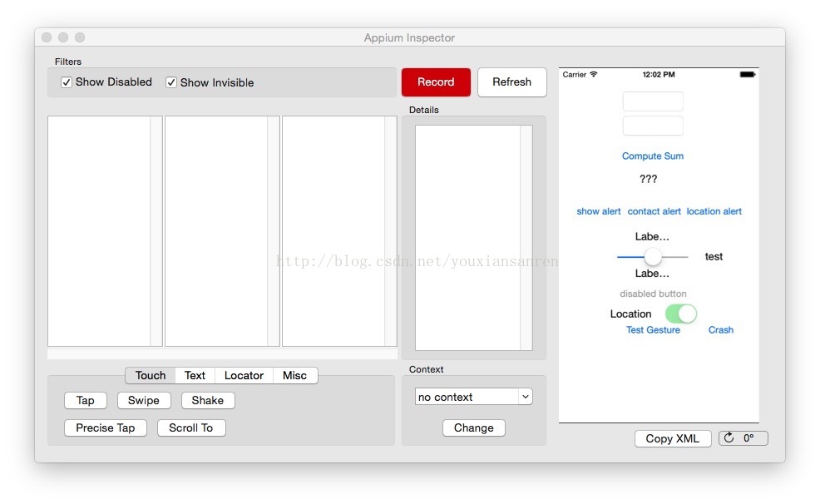Click the Change context button

pyautogui.click(x=474, y=427)
